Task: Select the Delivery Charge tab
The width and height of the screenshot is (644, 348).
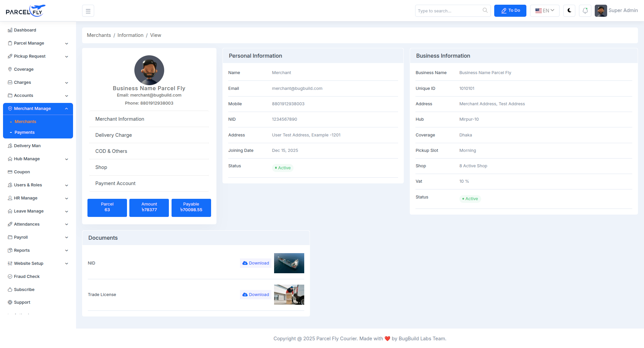Action: (114, 135)
